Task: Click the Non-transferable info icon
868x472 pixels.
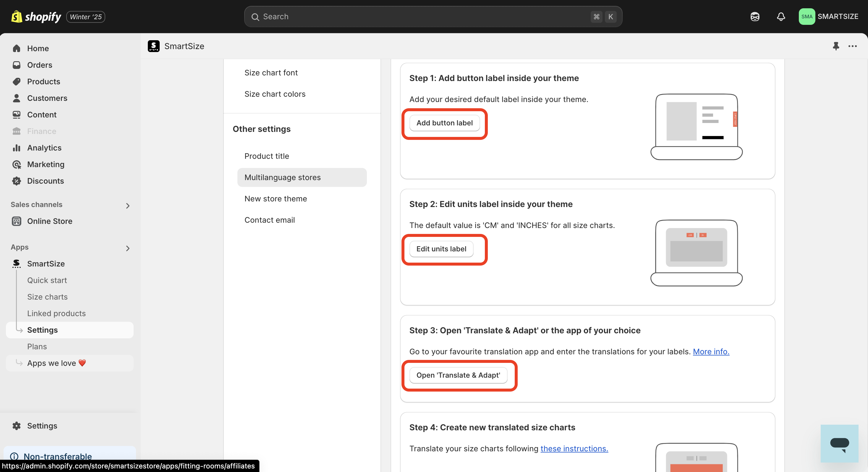Action: (x=14, y=456)
